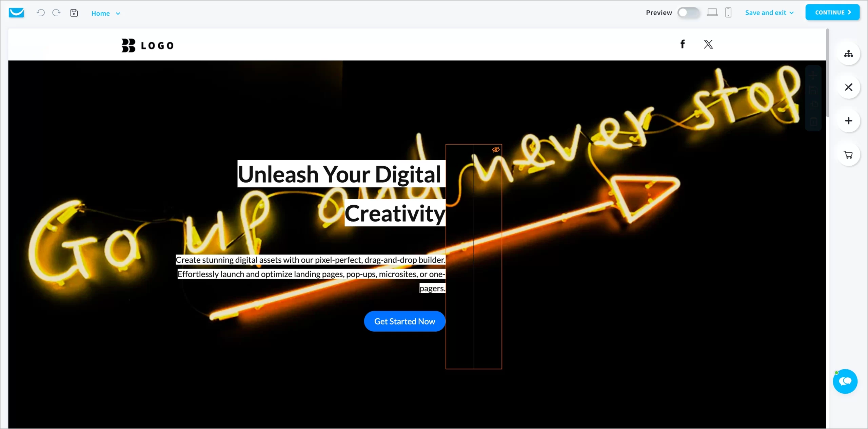The height and width of the screenshot is (429, 868).
Task: Click the save floppy disk icon
Action: coord(74,13)
